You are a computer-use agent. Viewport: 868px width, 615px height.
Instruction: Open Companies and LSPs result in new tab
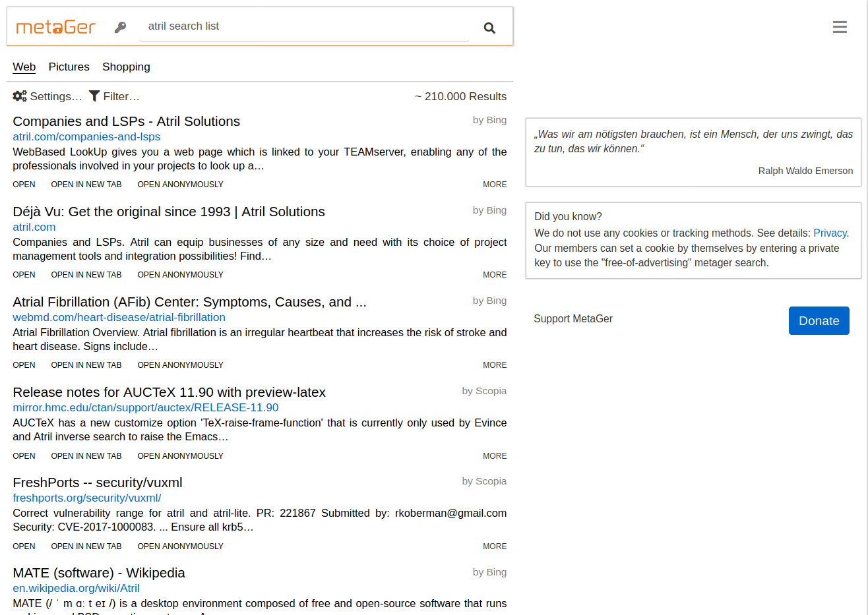click(86, 185)
